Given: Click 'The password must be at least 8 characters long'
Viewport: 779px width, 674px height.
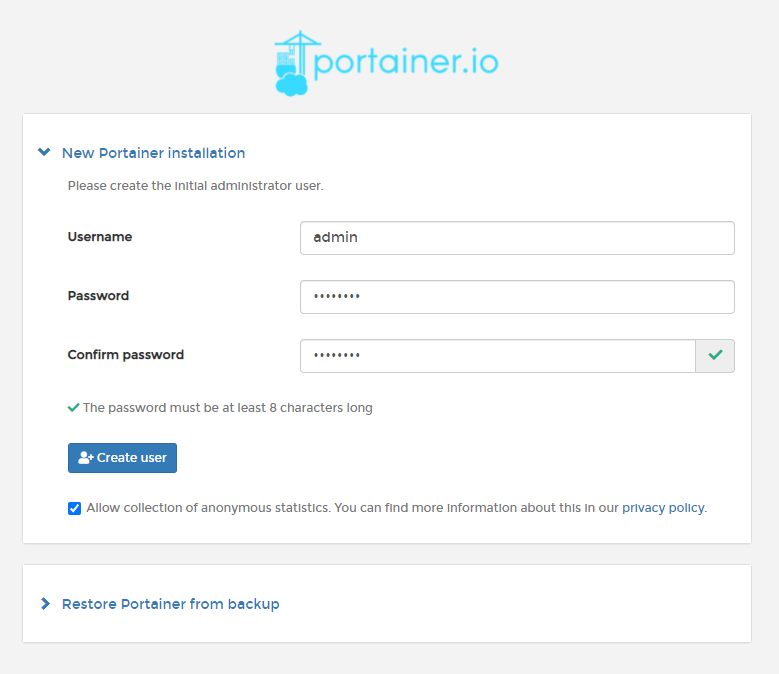Looking at the screenshot, I should pyautogui.click(x=228, y=408).
